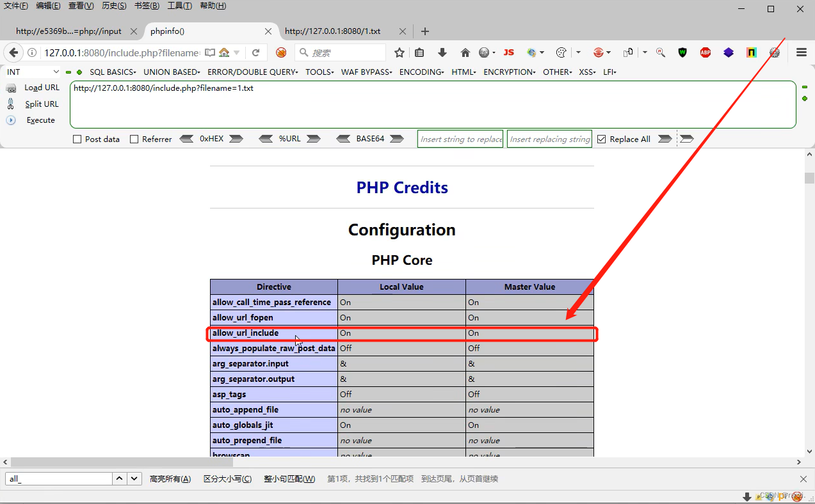This screenshot has width=815, height=504.
Task: Uncheck the Replace All checkbox
Action: 601,139
